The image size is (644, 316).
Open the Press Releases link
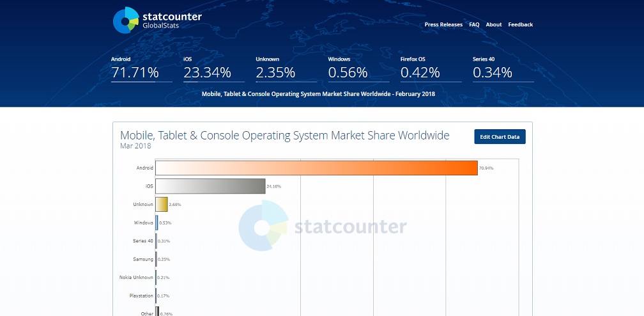coord(443,25)
